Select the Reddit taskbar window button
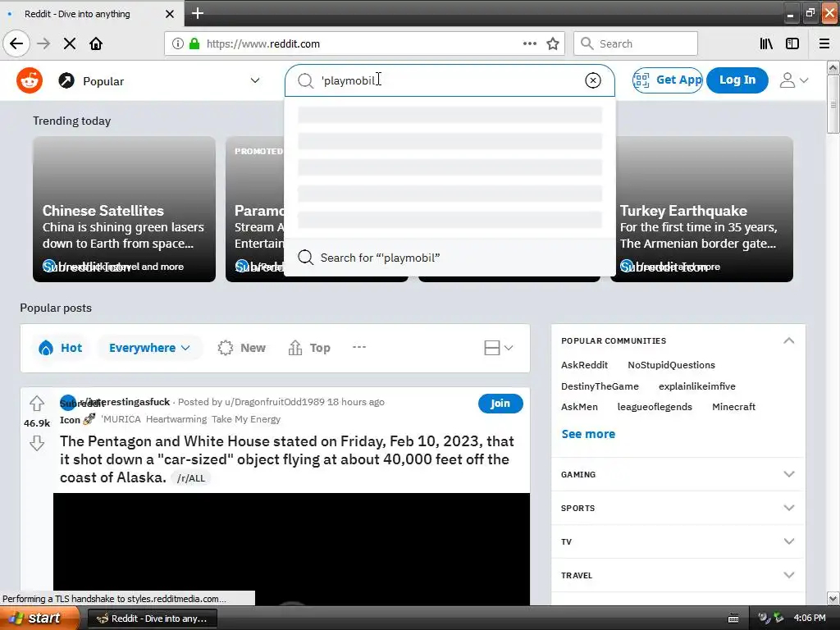Screen dimensions: 840x630 [x=152, y=619]
